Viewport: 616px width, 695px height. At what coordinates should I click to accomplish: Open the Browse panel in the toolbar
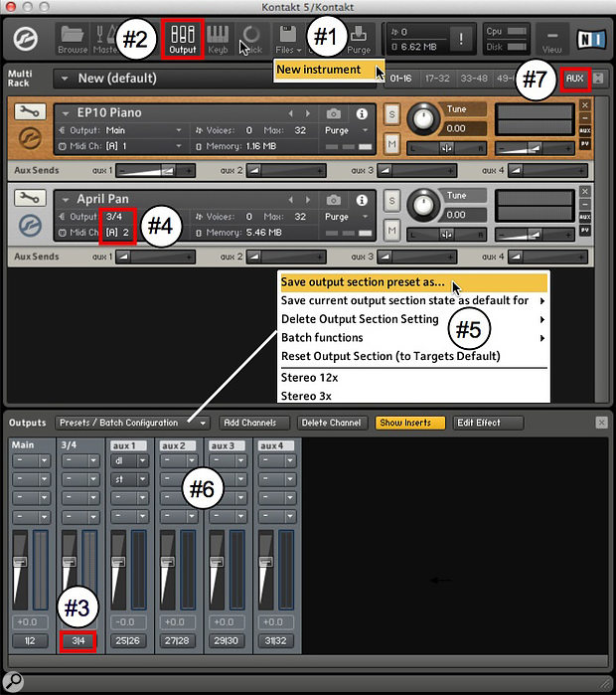[73, 40]
